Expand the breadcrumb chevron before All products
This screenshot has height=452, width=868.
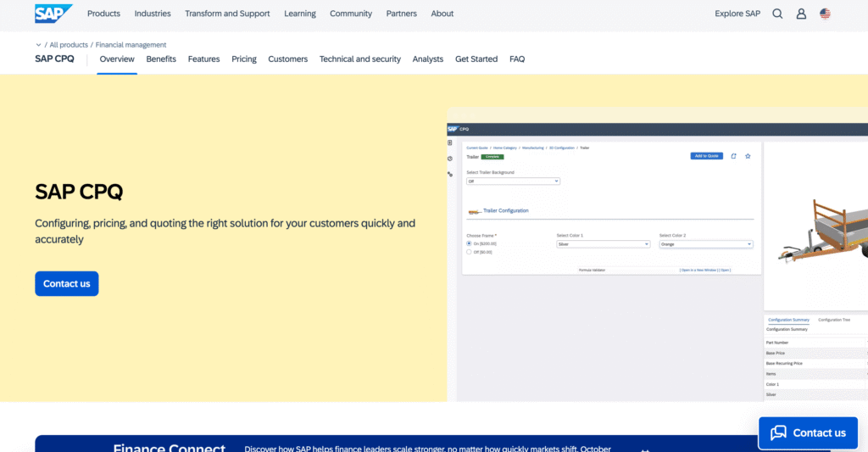coord(38,45)
